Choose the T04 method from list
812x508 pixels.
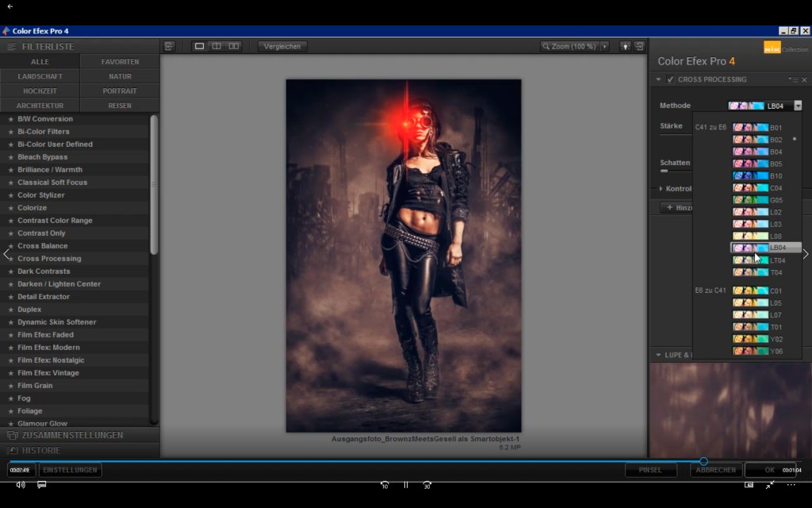coord(765,272)
